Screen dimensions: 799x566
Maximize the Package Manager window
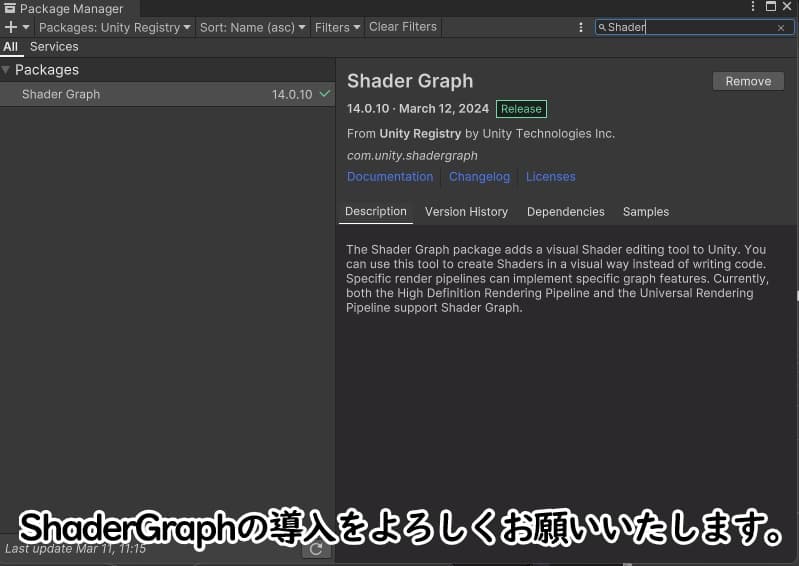[771, 7]
